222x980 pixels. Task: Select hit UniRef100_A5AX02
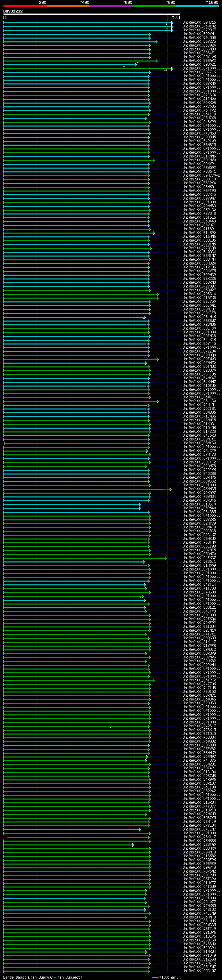(199, 26)
